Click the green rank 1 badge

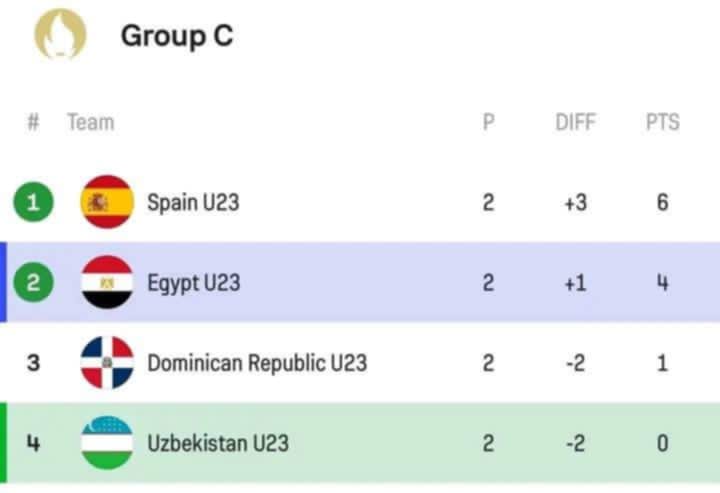(x=33, y=203)
